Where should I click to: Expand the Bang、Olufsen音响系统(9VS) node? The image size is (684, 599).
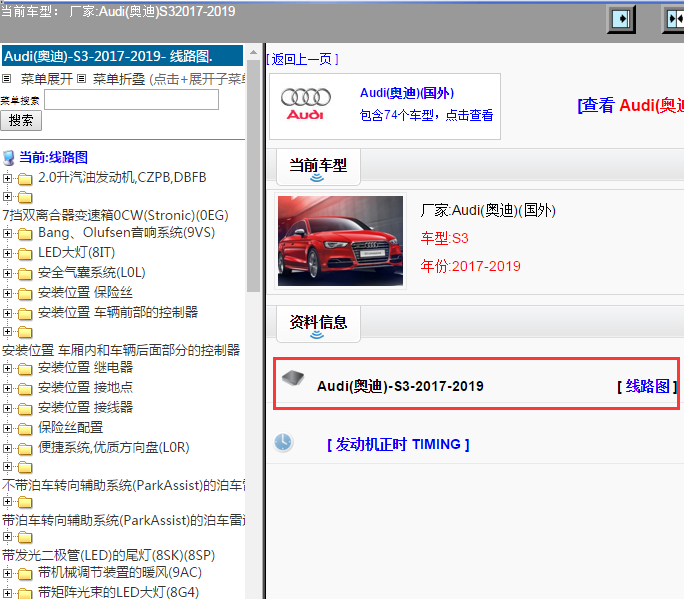(x=7, y=233)
